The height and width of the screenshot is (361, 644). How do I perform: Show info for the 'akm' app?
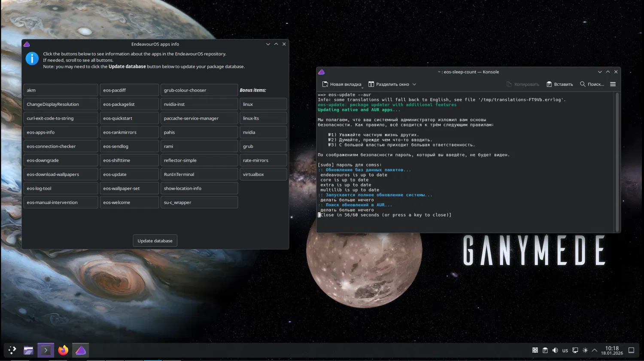click(x=61, y=90)
